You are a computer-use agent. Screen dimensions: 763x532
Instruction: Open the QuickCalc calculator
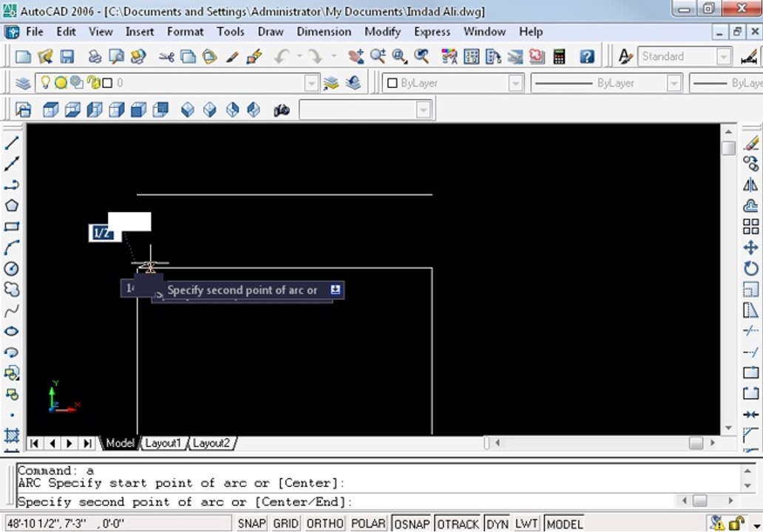coord(559,56)
